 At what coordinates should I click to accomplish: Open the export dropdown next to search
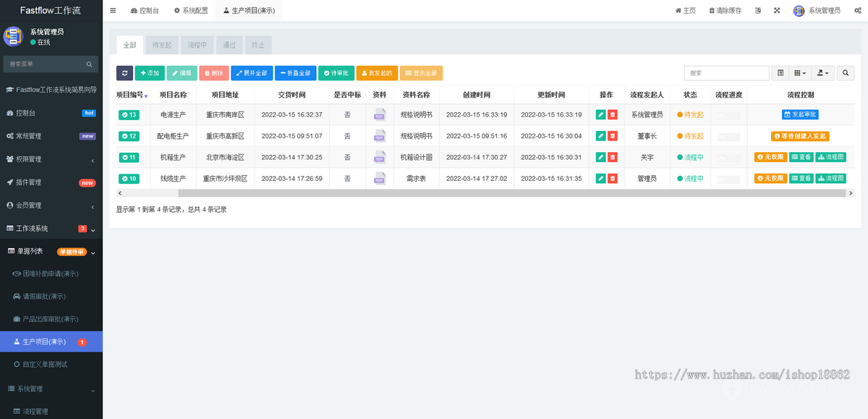click(823, 72)
